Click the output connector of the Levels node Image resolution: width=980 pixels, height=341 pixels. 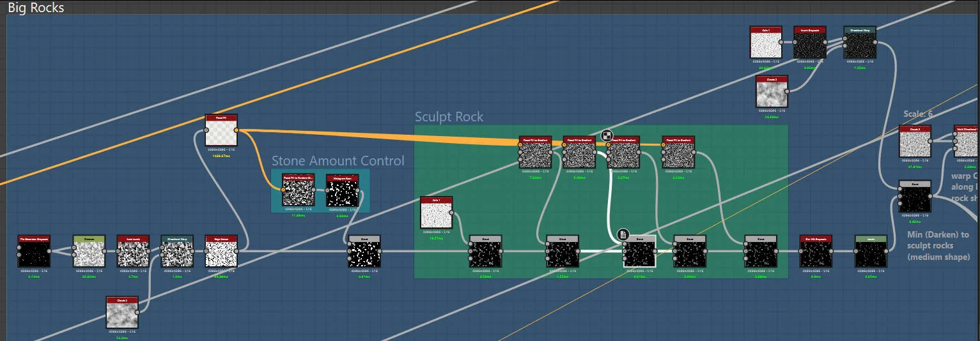887,251
